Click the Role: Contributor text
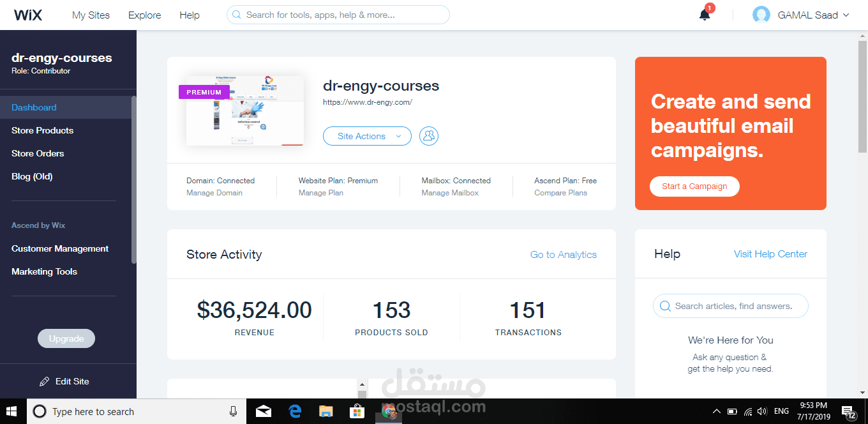 (41, 71)
